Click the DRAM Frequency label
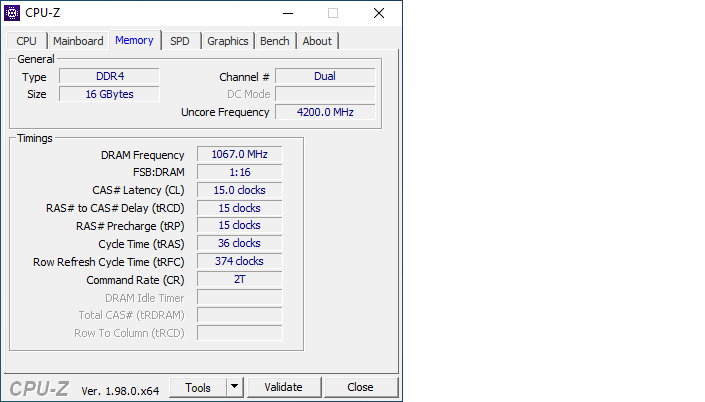Image resolution: width=705 pixels, height=402 pixels. tap(143, 155)
